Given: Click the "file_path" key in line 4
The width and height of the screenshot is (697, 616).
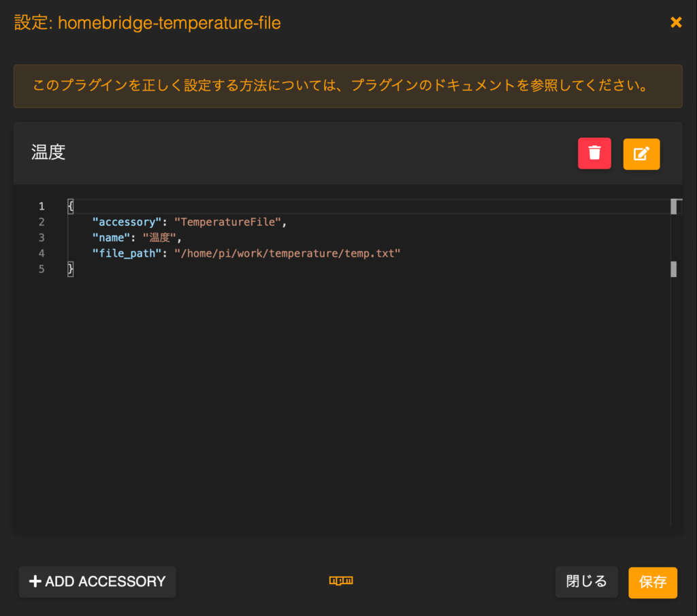Looking at the screenshot, I should coord(127,253).
